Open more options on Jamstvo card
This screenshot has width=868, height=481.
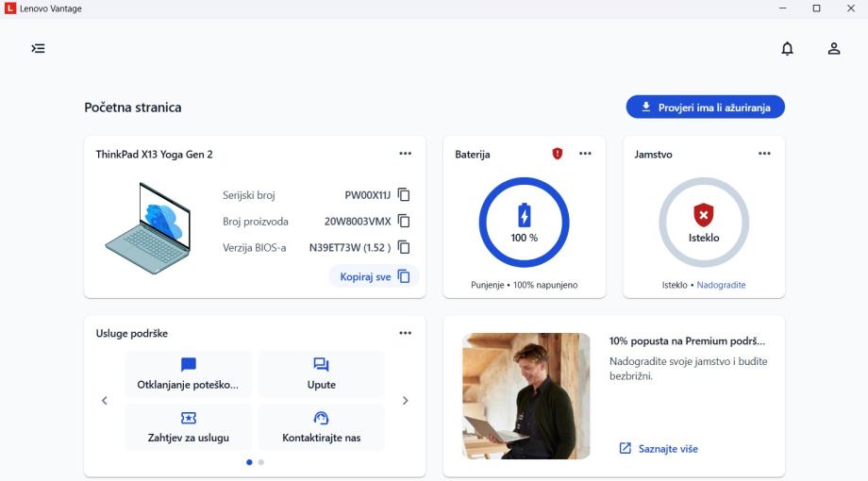pyautogui.click(x=764, y=154)
